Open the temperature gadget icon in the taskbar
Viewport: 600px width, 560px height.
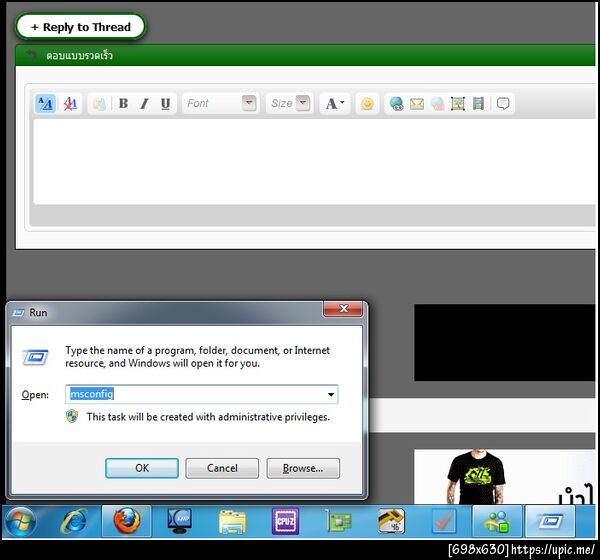(x=391, y=521)
